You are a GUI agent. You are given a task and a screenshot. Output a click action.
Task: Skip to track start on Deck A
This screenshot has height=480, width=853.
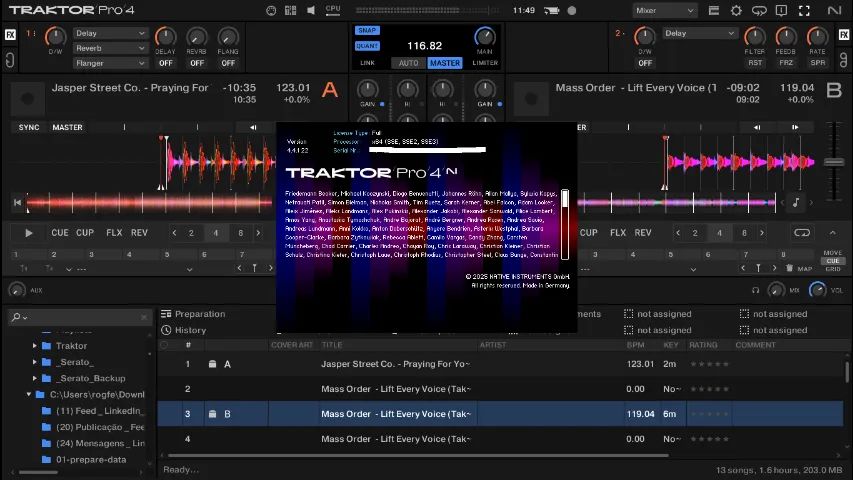[17, 202]
